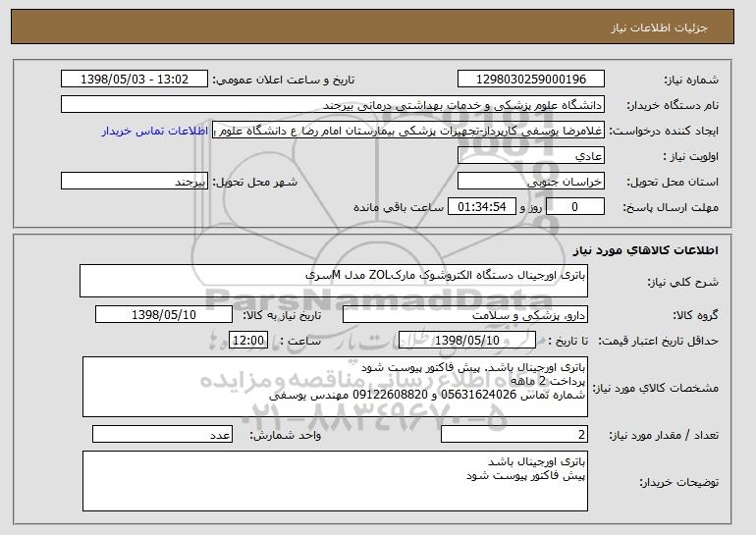Click the label مهلت ارسال پاسخ
This screenshot has width=756, height=535.
point(671,208)
